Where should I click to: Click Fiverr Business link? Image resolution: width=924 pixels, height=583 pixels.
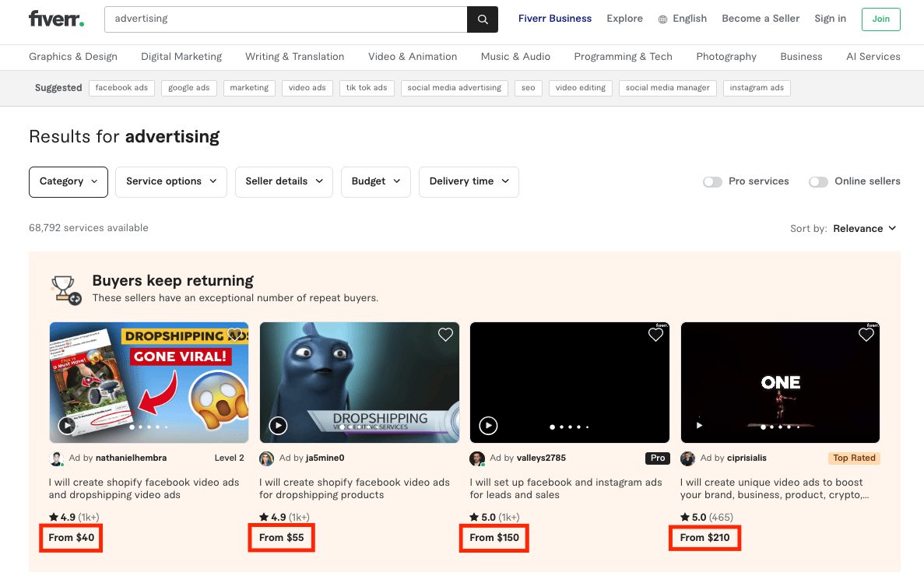pyautogui.click(x=555, y=19)
